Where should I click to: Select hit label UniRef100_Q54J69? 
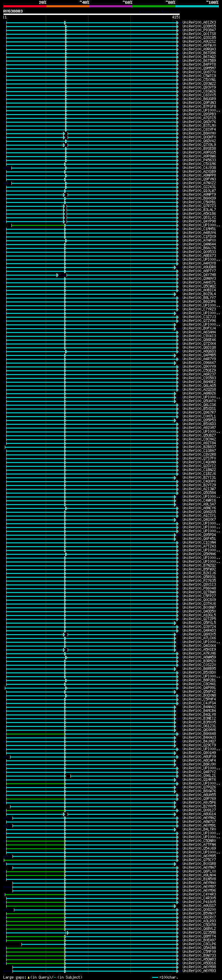pyautogui.click(x=199, y=848)
